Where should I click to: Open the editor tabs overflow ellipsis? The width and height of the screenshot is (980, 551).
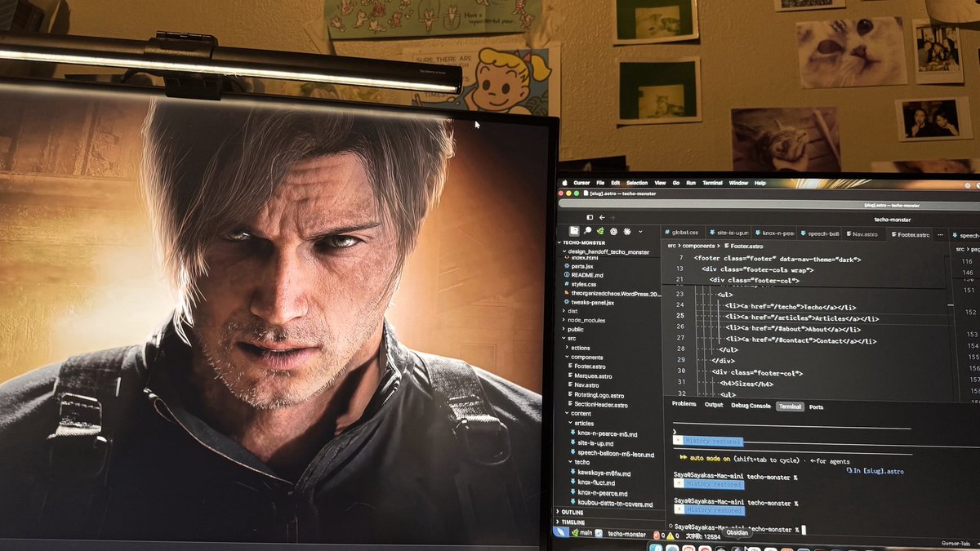[941, 235]
